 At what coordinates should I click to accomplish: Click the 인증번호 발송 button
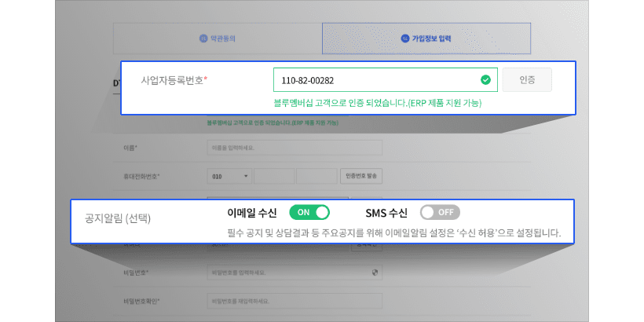(361, 176)
